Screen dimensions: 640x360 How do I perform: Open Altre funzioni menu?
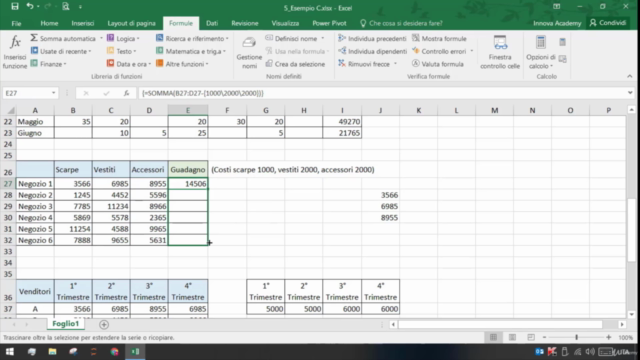(182, 64)
